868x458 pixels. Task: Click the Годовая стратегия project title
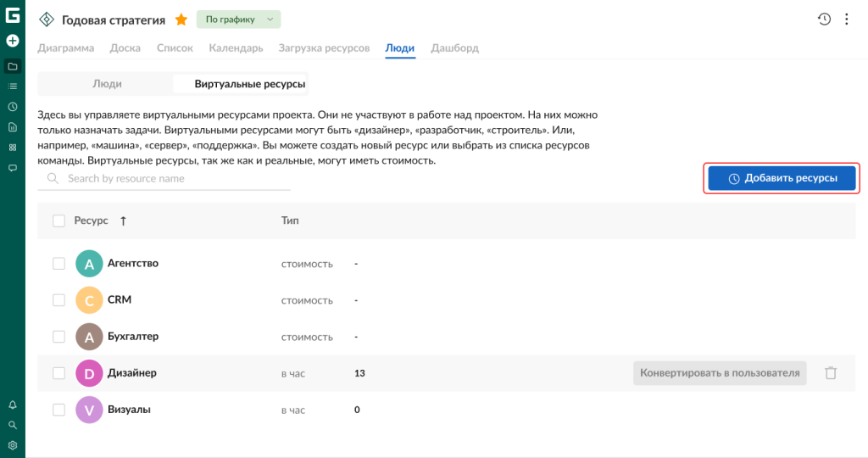pos(114,20)
